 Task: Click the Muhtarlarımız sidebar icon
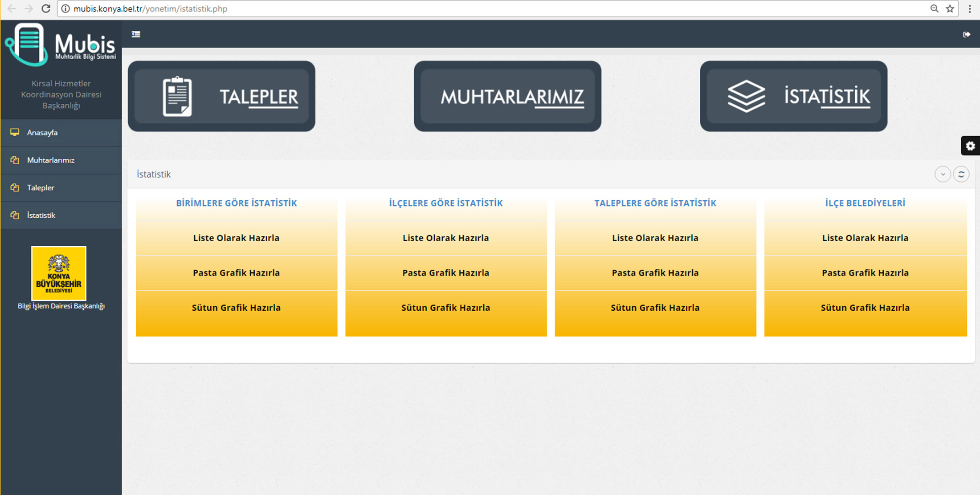coord(15,160)
